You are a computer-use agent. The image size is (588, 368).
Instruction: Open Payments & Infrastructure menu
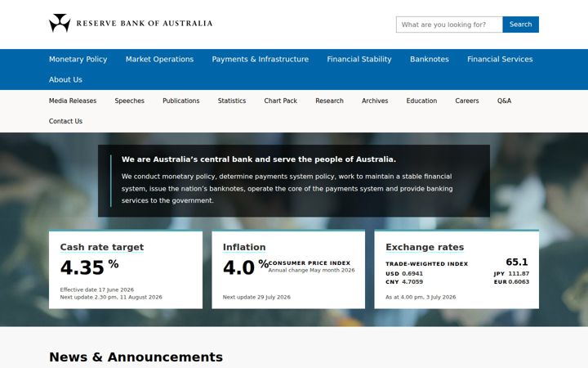tap(261, 60)
